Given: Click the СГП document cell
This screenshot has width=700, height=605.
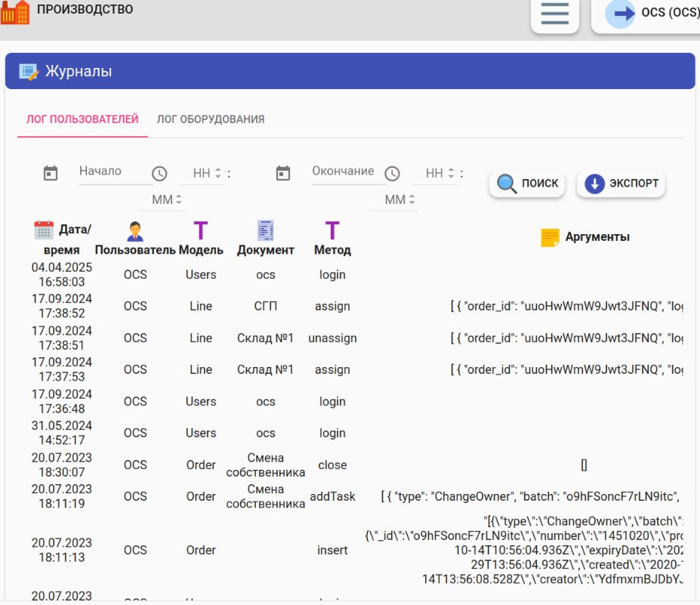Looking at the screenshot, I should tap(266, 307).
